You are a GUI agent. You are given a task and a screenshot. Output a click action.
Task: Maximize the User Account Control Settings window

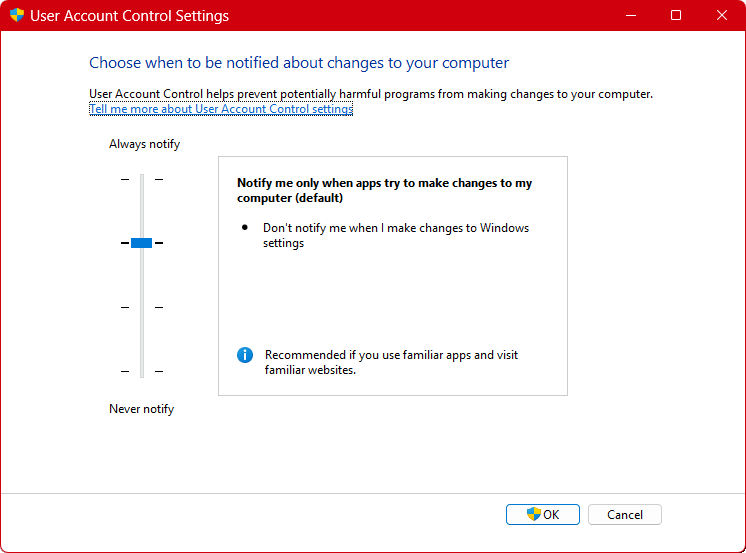pos(676,15)
